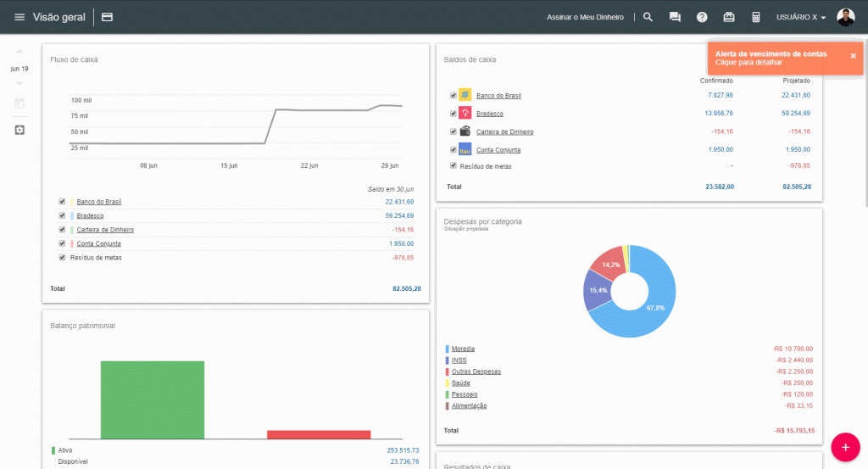Open the calendar icon in left sidebar
The height and width of the screenshot is (469, 868).
[19, 103]
